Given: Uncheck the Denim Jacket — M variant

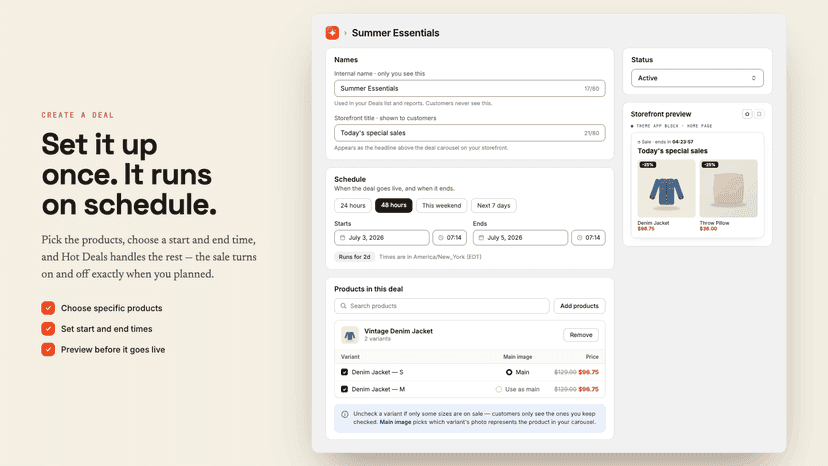Looking at the screenshot, I should tap(344, 389).
